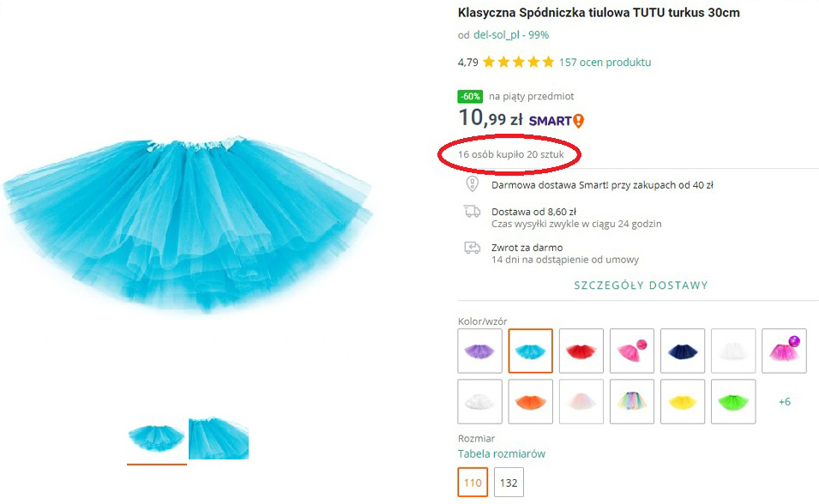Select the rainbow tutu pattern variant

coord(632,401)
